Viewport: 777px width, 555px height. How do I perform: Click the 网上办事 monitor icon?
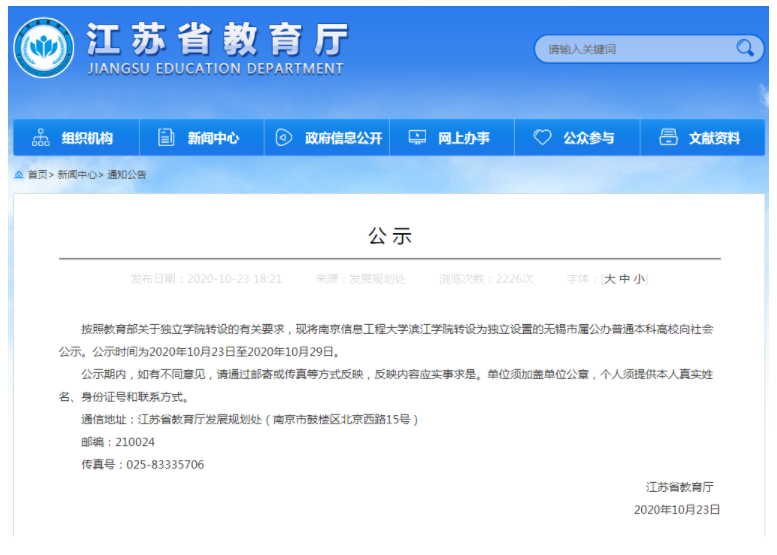click(x=417, y=138)
